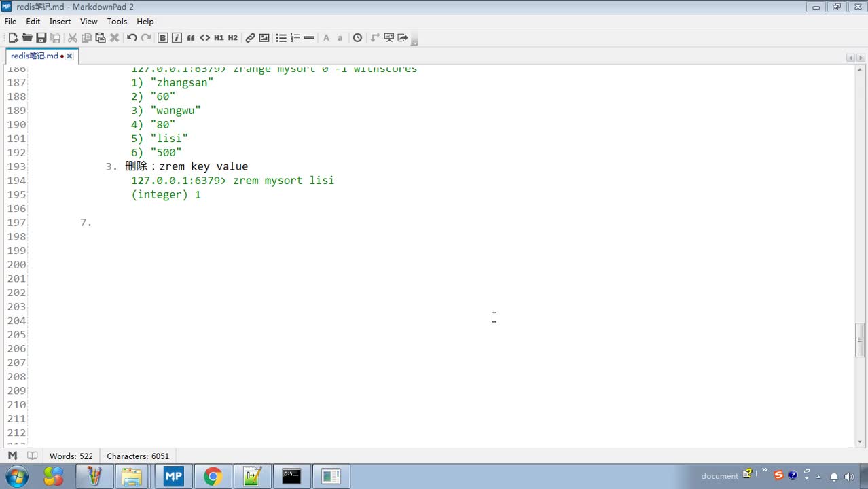Click the Words: 522 status entry
The image size is (868, 489).
pyautogui.click(x=71, y=456)
